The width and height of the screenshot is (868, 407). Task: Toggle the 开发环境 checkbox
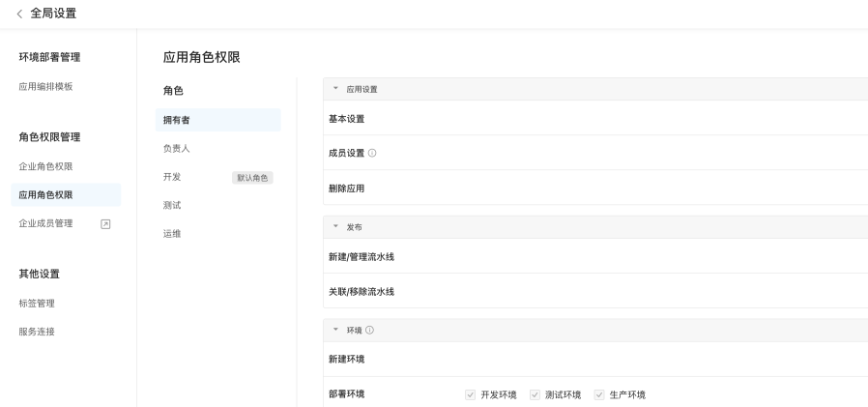tap(471, 394)
